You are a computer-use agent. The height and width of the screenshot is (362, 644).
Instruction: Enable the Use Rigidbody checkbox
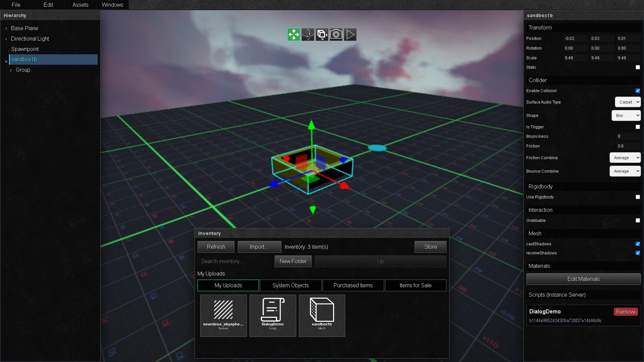pyautogui.click(x=638, y=197)
